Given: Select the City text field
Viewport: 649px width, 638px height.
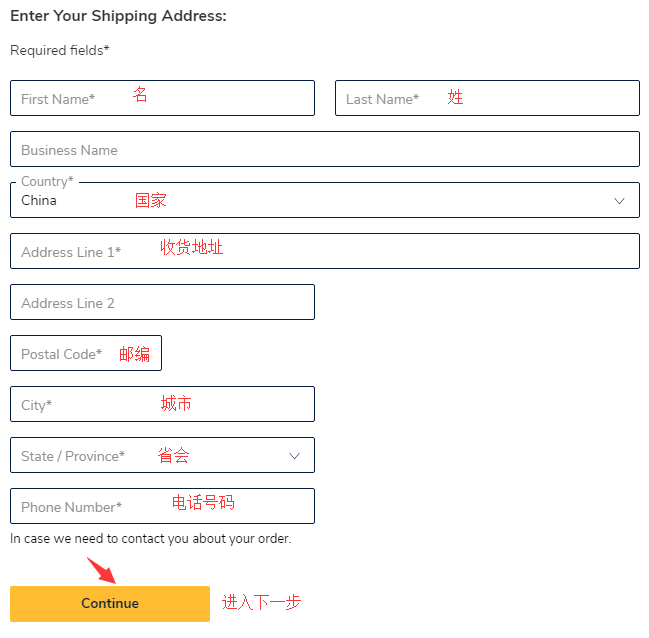Looking at the screenshot, I should (x=162, y=404).
